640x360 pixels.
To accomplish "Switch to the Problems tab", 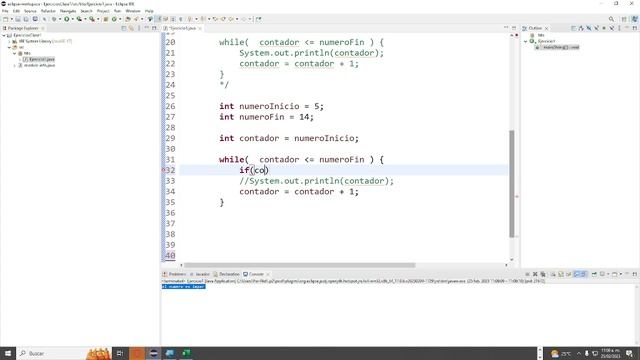I will [x=174, y=274].
